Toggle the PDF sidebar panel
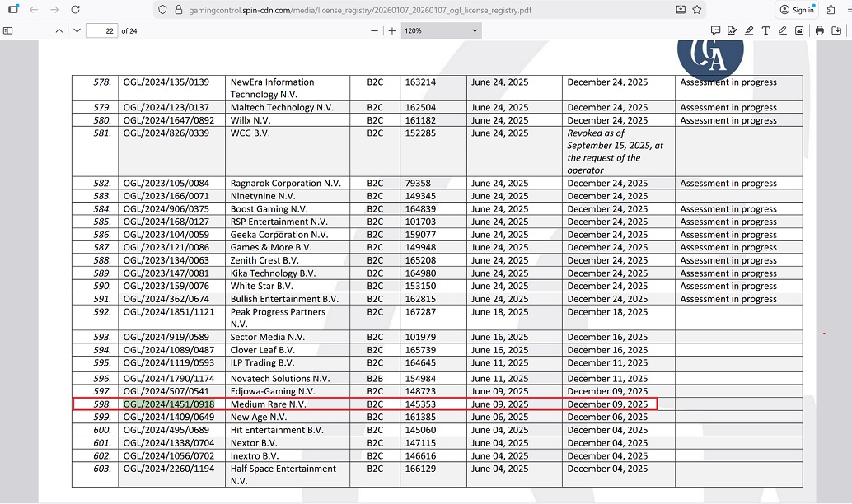This screenshot has width=852, height=504. click(x=8, y=30)
